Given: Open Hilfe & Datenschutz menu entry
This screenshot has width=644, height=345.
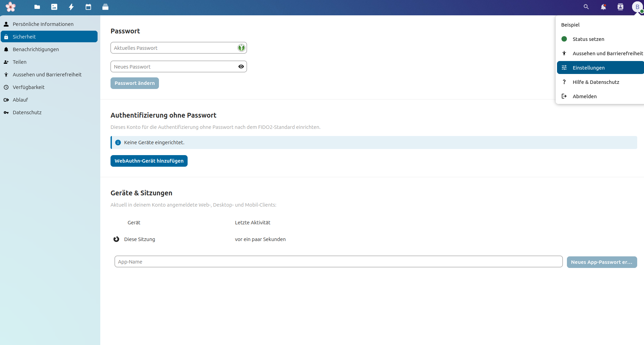Looking at the screenshot, I should click(596, 82).
